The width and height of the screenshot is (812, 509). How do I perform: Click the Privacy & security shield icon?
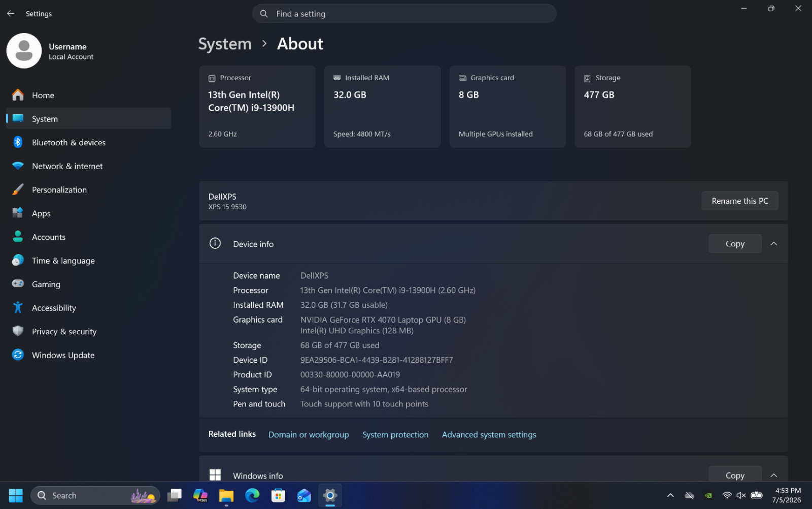18,331
